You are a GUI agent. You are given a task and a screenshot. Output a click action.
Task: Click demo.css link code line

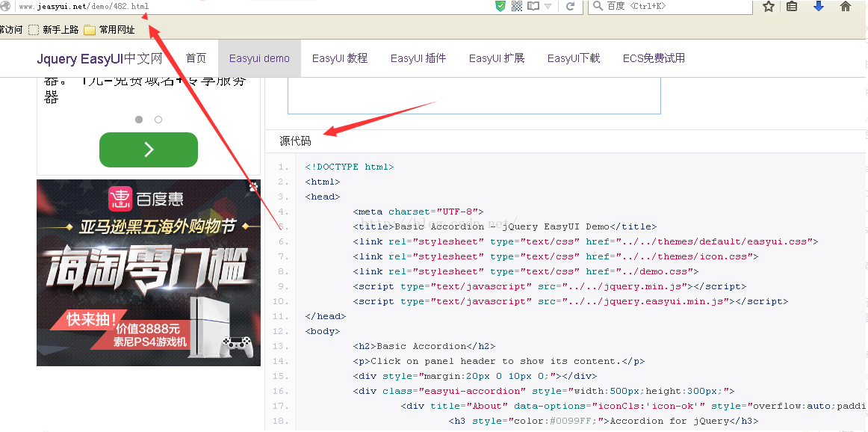526,271
